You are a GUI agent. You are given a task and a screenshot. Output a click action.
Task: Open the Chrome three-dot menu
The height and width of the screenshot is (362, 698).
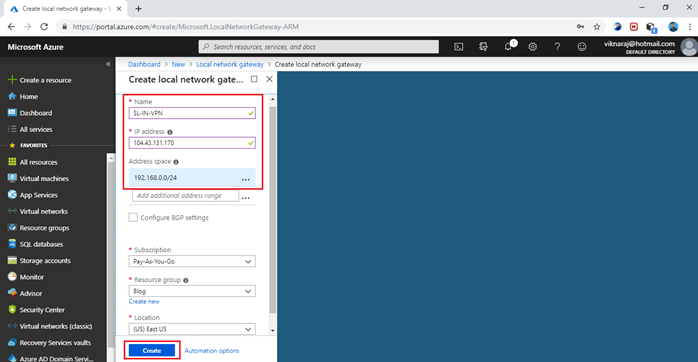(x=690, y=27)
